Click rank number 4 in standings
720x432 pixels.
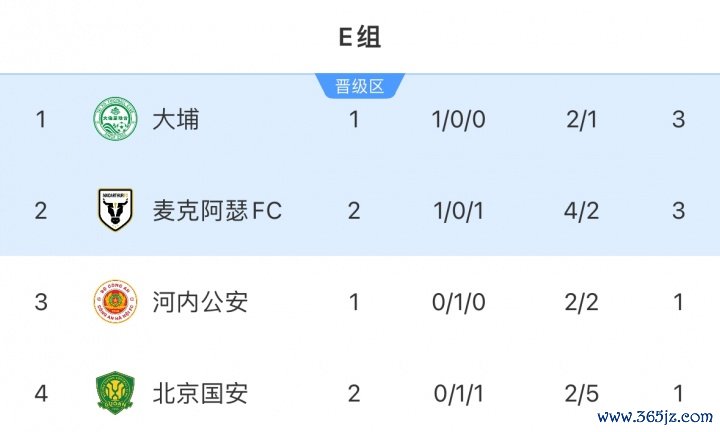click(41, 392)
